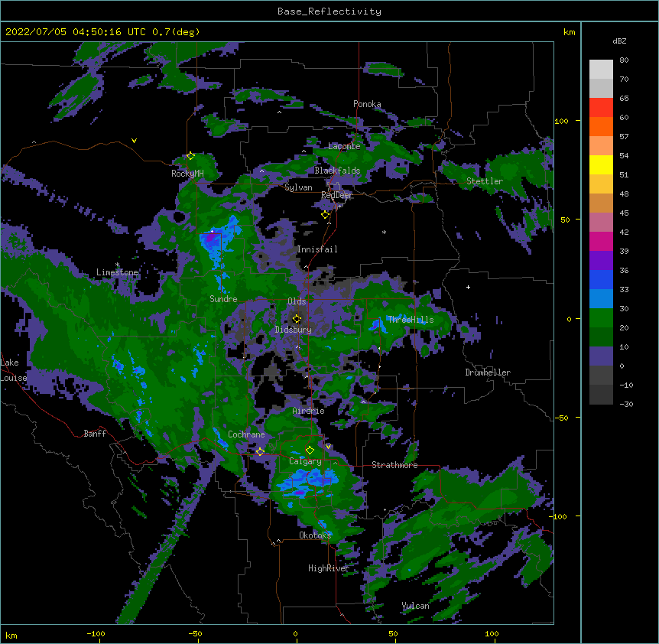Screen dimensions: 659x644
Task: Pick the light blue swatch below 33
Action: [x=601, y=298]
